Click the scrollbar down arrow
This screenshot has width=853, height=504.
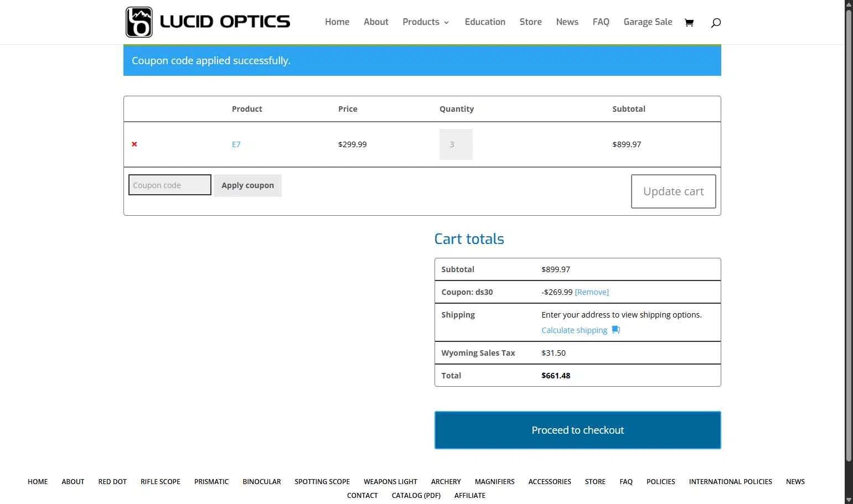pyautogui.click(x=849, y=500)
